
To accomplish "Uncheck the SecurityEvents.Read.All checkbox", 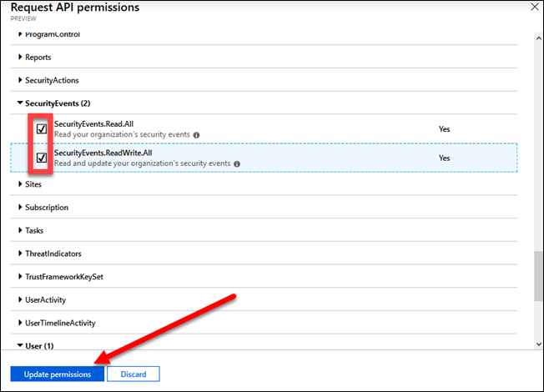I will click(41, 129).
